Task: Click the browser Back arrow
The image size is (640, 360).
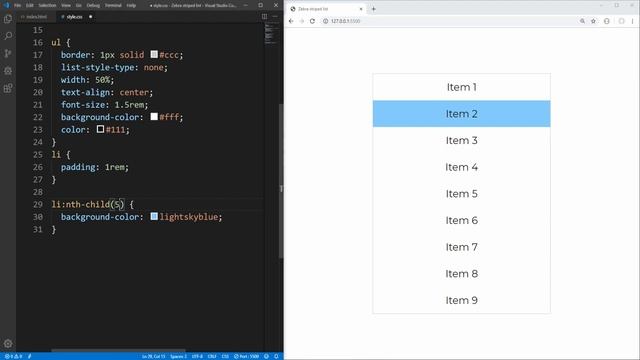Action: click(x=291, y=21)
